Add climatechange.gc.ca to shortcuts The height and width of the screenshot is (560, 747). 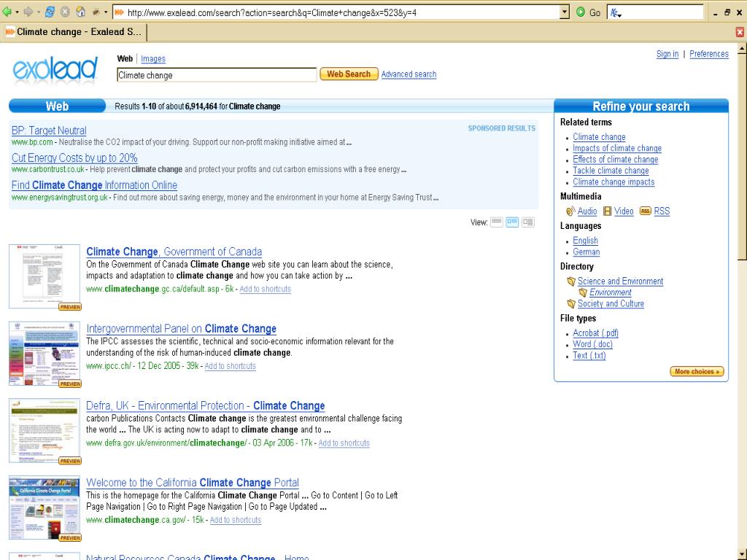(x=265, y=289)
